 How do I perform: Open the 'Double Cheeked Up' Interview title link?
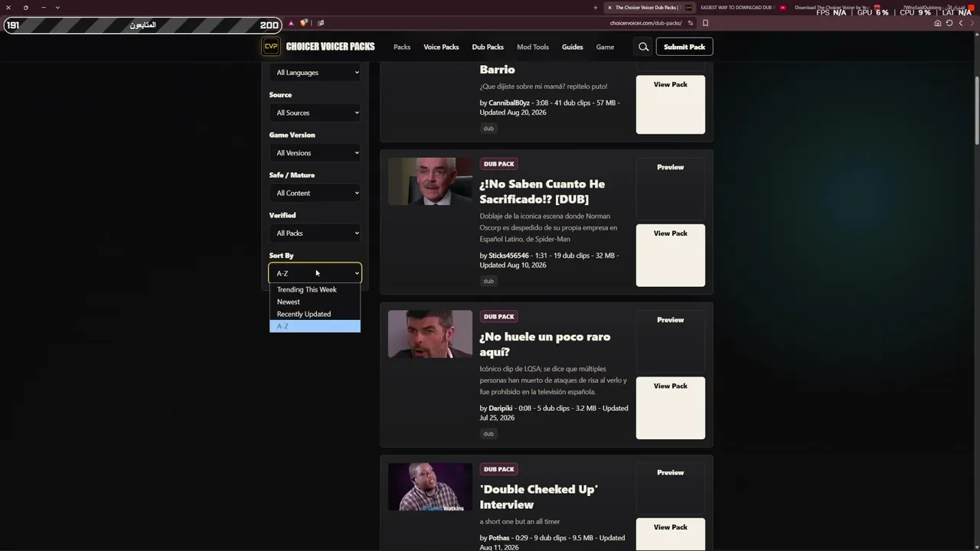[x=539, y=497]
